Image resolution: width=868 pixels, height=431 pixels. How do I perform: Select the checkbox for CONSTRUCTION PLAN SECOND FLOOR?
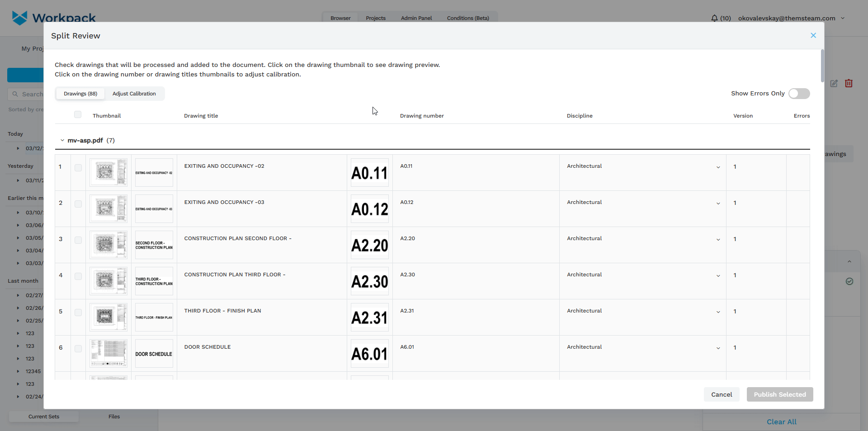[78, 240]
